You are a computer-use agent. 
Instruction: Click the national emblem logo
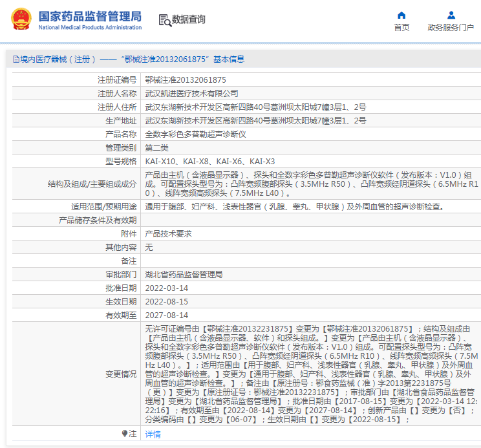(21, 19)
